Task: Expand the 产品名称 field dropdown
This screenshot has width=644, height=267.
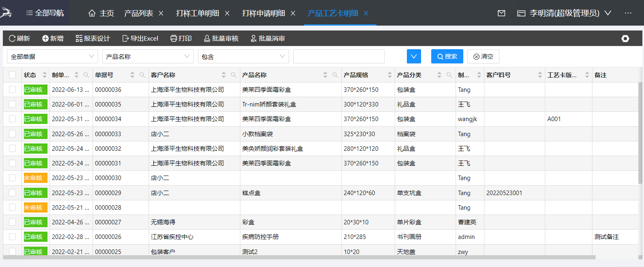Action: (148, 56)
